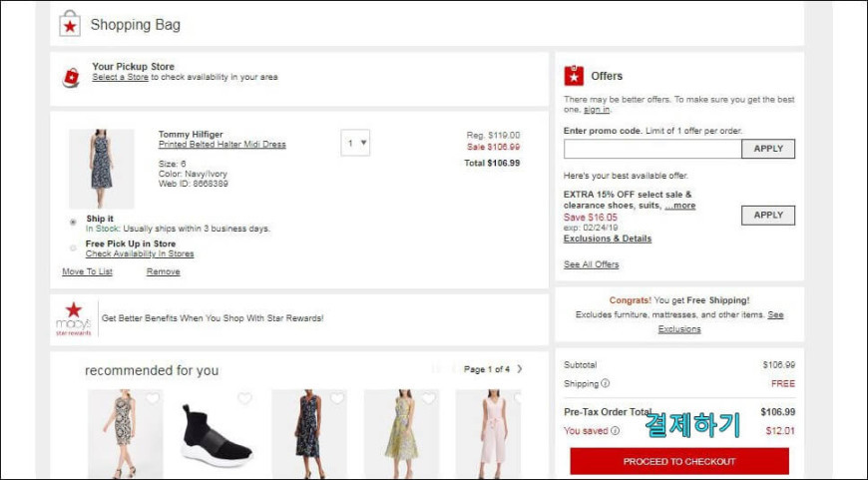Click See All Offers link
This screenshot has height=480, width=868.
coord(592,264)
